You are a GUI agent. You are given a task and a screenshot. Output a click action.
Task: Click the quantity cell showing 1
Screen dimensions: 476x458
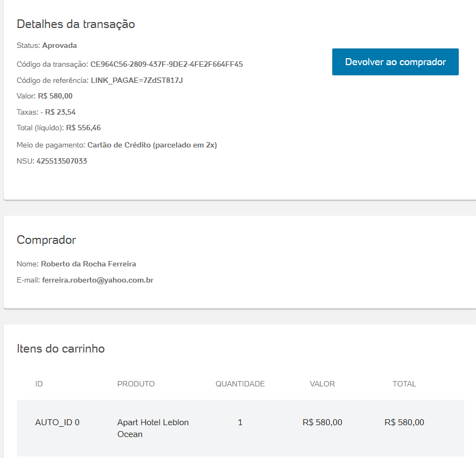[240, 422]
